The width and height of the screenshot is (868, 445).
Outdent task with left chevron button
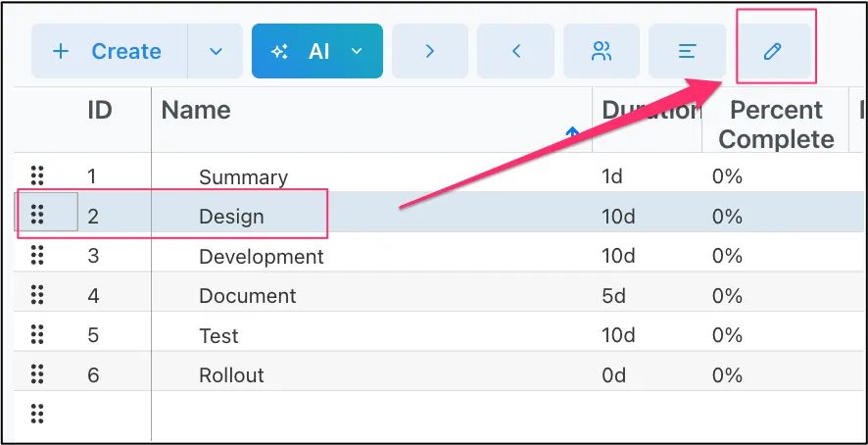click(515, 51)
